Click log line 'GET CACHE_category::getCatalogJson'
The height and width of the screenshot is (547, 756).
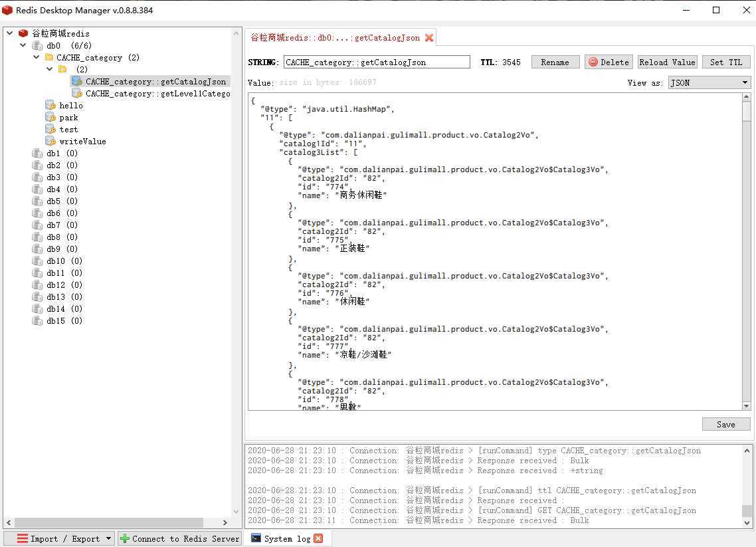pyautogui.click(x=472, y=510)
